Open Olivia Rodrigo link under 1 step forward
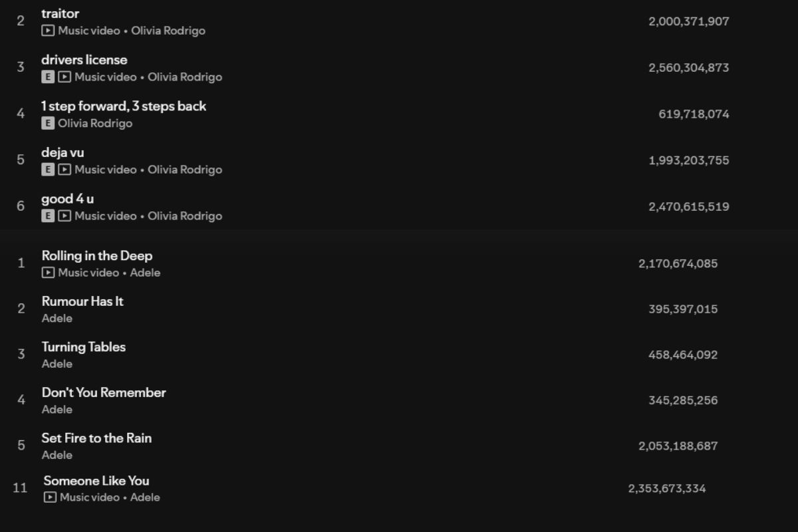 [x=95, y=123]
